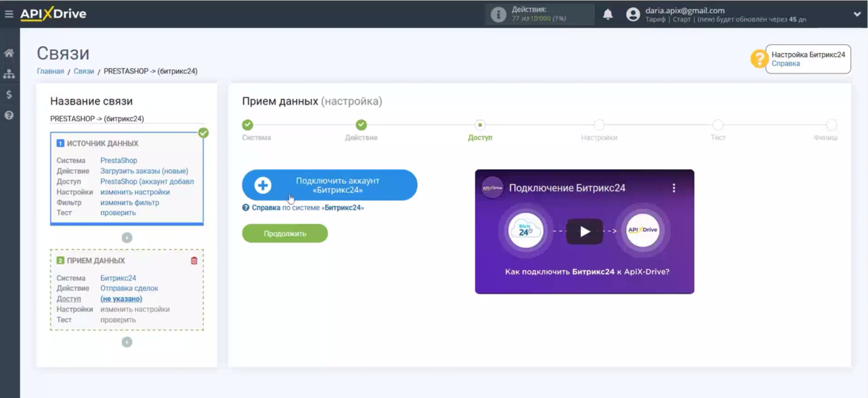The image size is (868, 398).
Task: Expand the account dropdown chevron
Action: coord(857,14)
